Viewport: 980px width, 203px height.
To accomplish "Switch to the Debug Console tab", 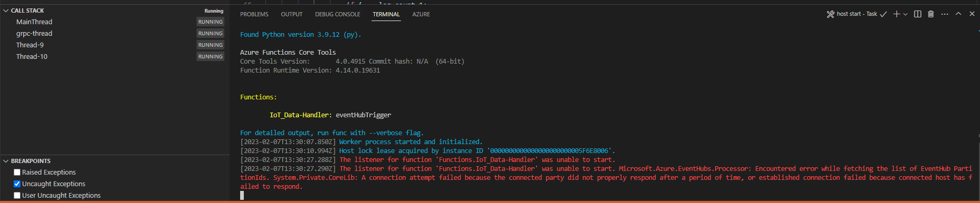I will tap(337, 14).
